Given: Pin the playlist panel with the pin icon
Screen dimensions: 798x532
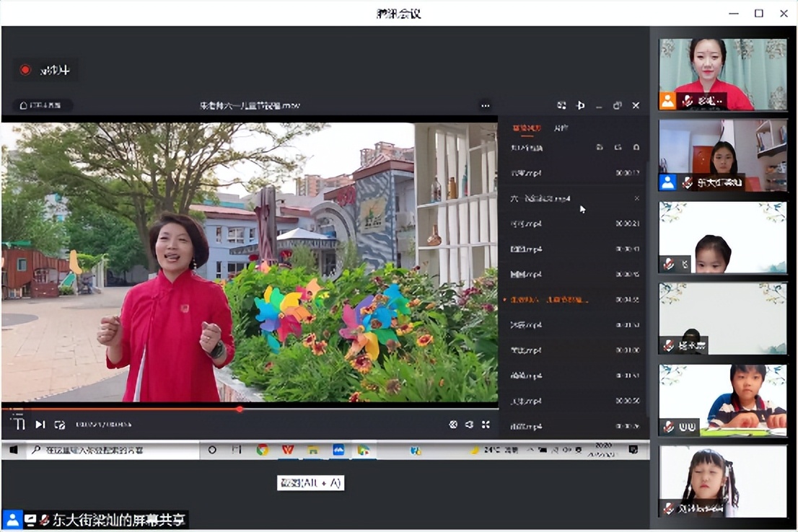Looking at the screenshot, I should (x=581, y=105).
